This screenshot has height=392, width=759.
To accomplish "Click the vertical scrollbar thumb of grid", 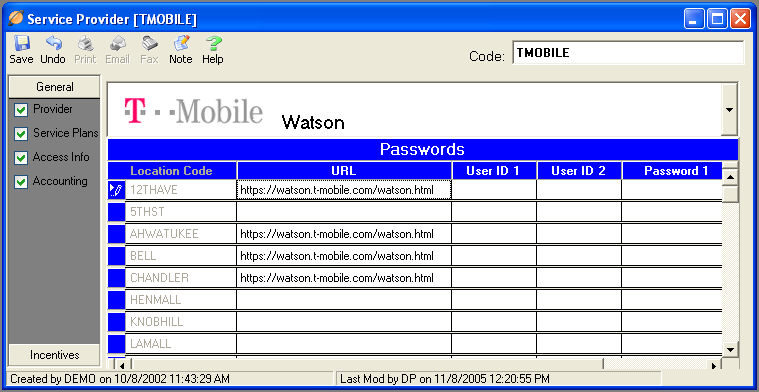I will [730, 195].
